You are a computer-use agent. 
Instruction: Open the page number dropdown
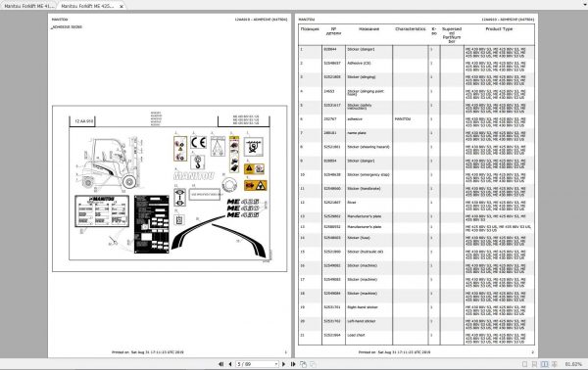tap(276, 364)
